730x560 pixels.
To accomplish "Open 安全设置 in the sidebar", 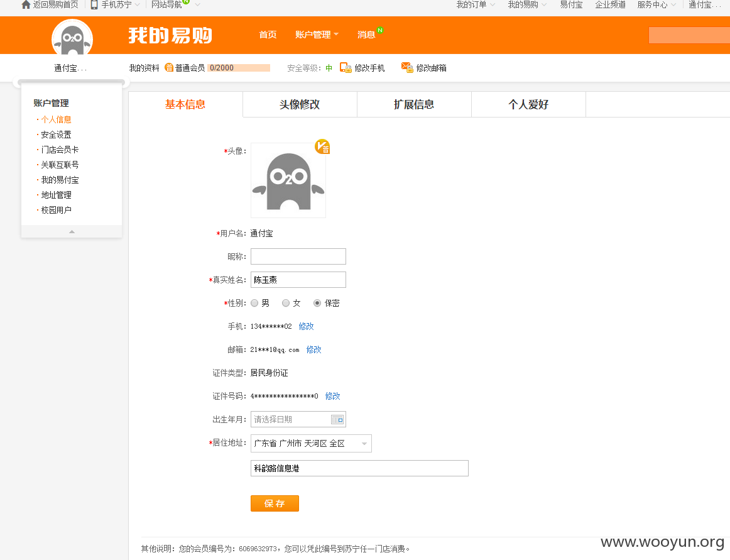I will [x=57, y=135].
